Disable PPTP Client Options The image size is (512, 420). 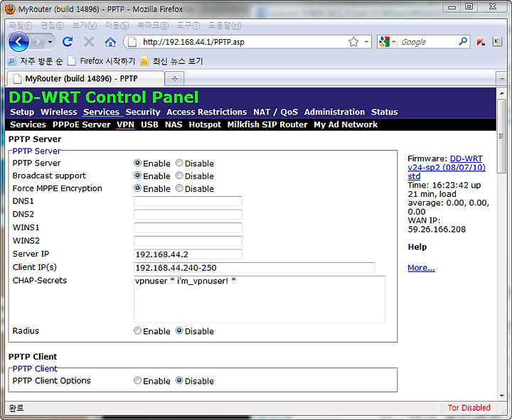click(x=179, y=380)
